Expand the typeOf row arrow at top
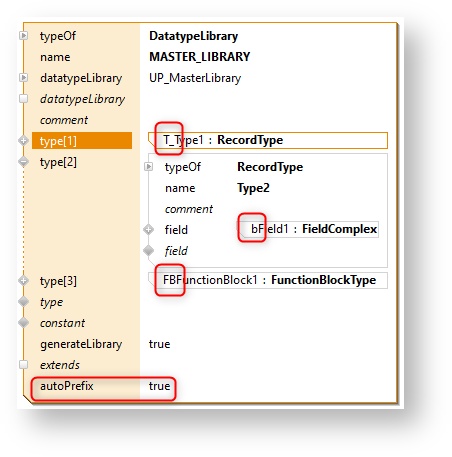 [x=24, y=35]
